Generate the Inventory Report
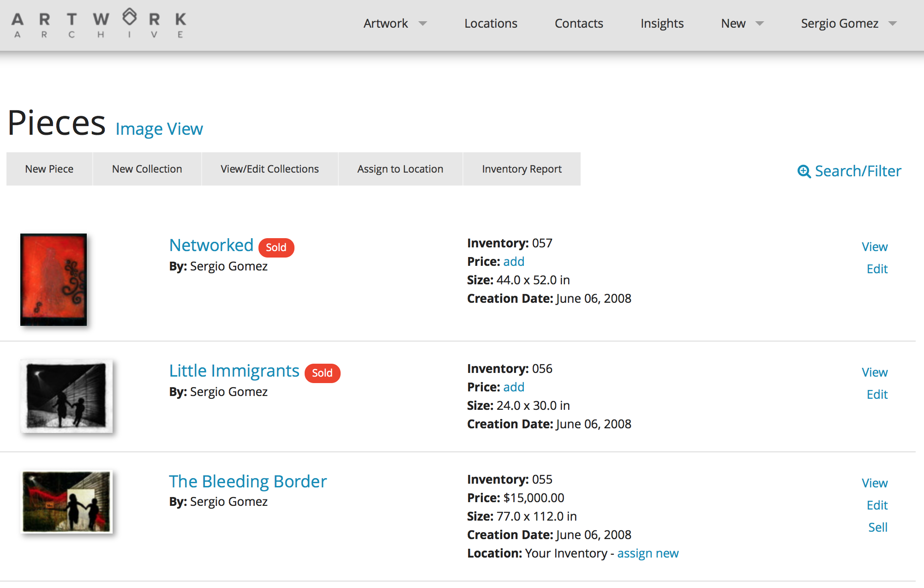The image size is (924, 588). click(x=522, y=169)
